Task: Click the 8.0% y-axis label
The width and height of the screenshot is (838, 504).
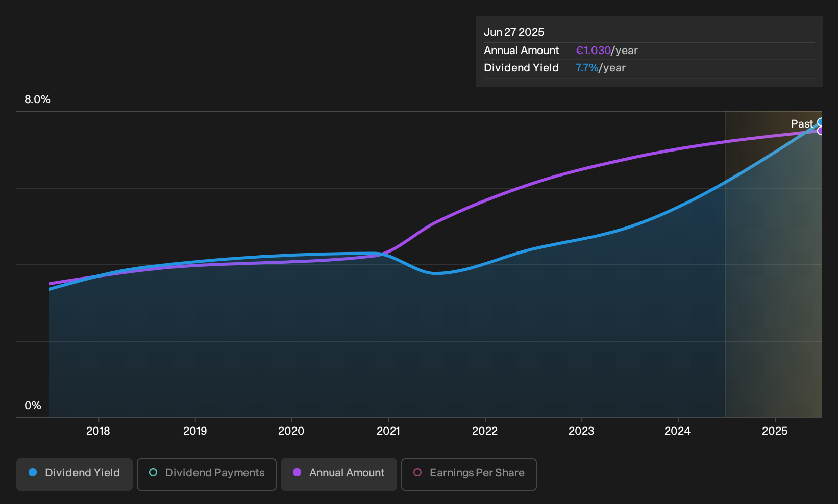Action: point(37,99)
